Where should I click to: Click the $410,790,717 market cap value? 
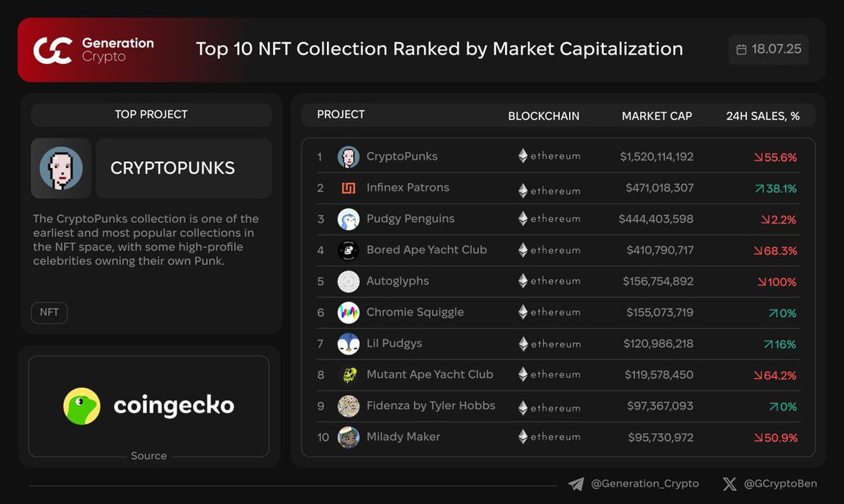660,250
